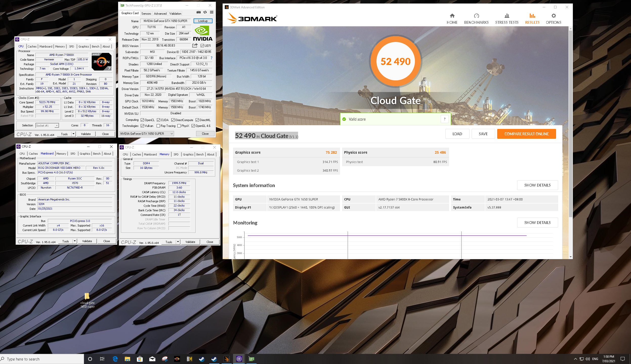This screenshot has height=364, width=631.
Task: Switch to the Advanced tab in GPU-Z
Action: click(160, 14)
